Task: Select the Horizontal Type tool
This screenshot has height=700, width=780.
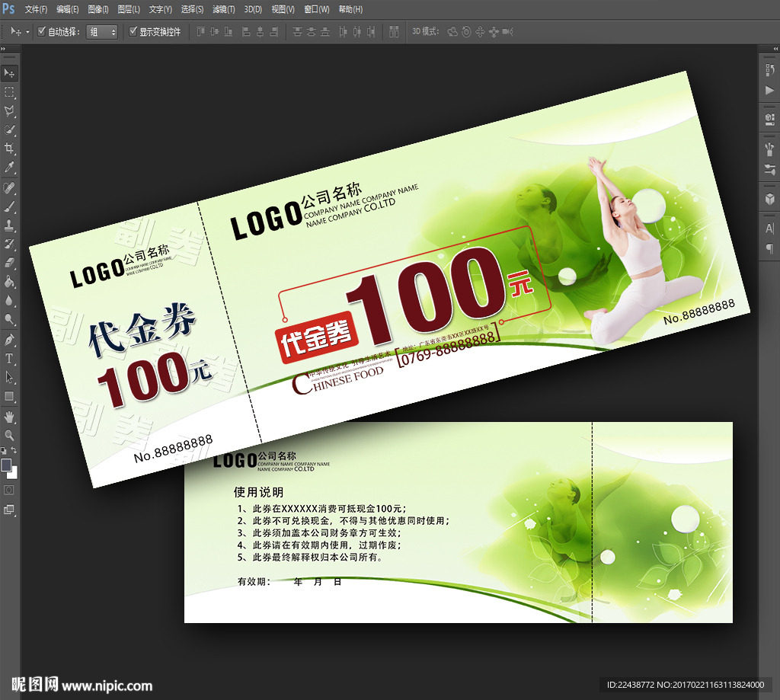Action: tap(9, 358)
